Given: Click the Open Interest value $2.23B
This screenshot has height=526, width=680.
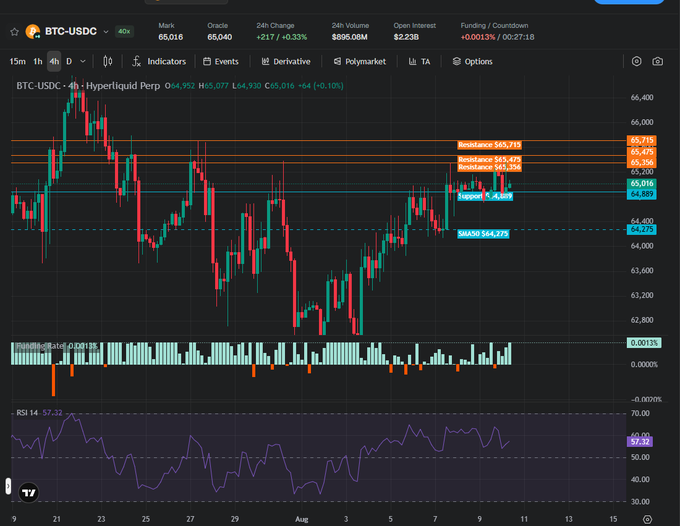Looking at the screenshot, I should point(406,37).
